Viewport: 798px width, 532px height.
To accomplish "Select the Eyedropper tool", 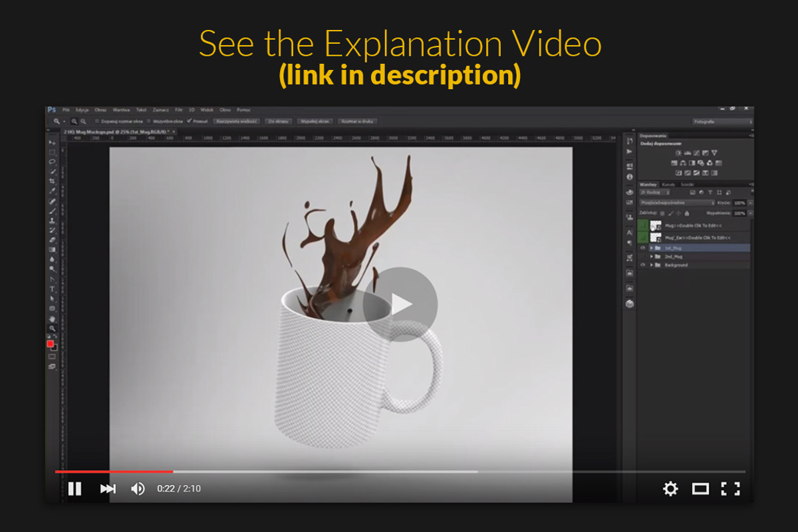I will (52, 191).
